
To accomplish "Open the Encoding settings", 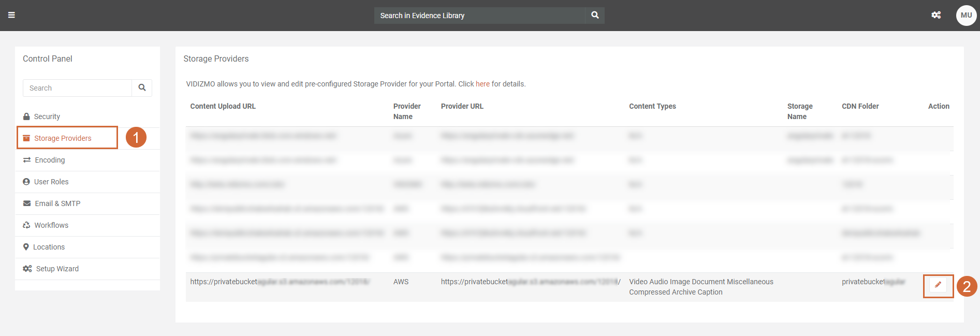I will [x=50, y=160].
